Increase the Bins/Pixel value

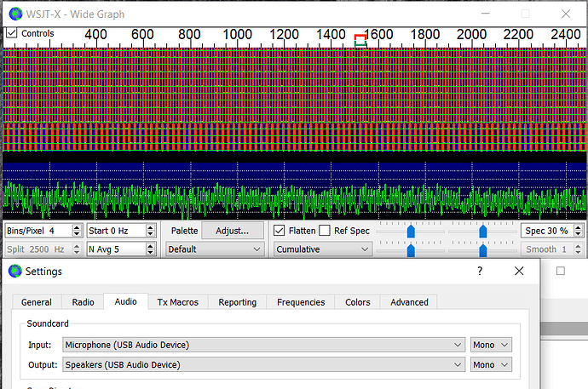[x=77, y=227]
